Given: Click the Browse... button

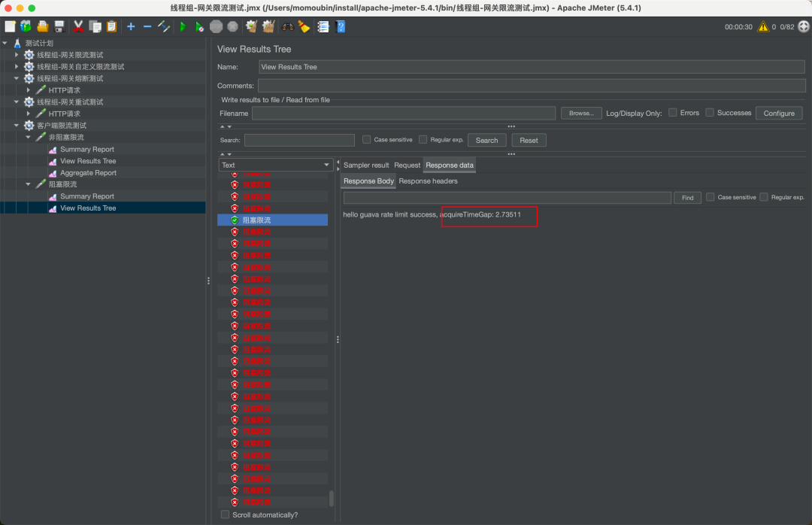Looking at the screenshot, I should 581,113.
